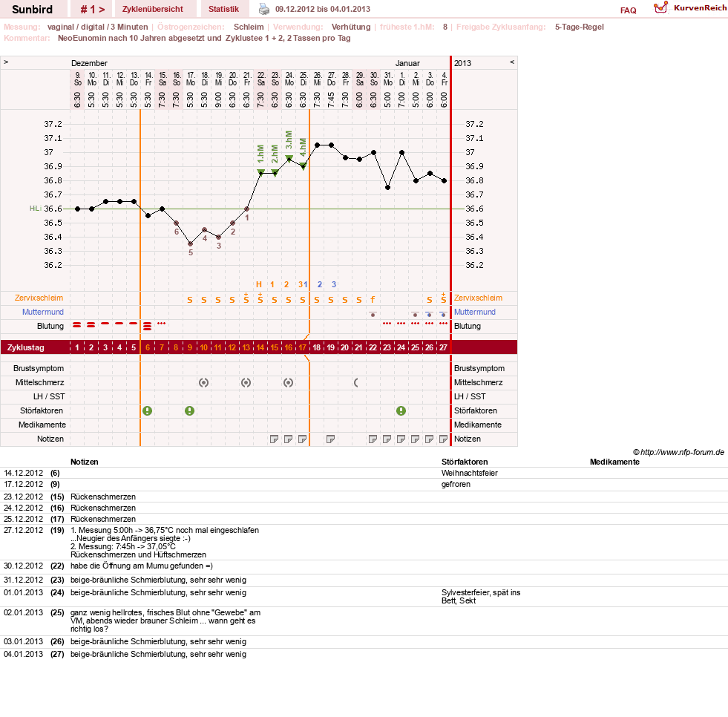Click the Störfaktoren exclamation icon on cycle day 6

coord(147,410)
